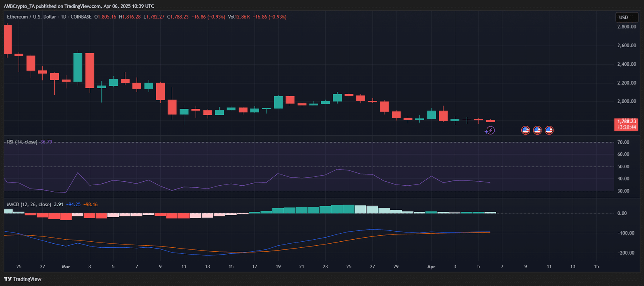
Task: Click the first US flag economic event icon
Action: [x=525, y=130]
